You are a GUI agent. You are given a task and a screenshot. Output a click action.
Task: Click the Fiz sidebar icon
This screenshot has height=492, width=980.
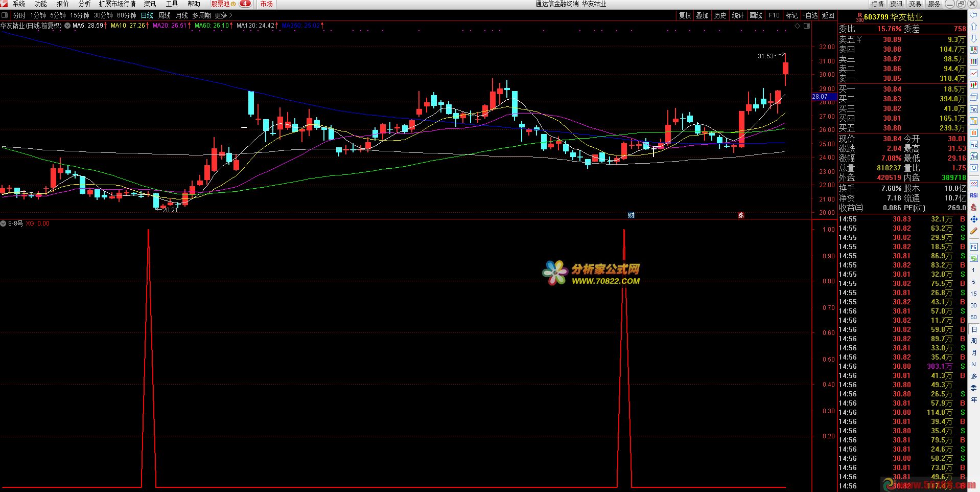[x=974, y=144]
